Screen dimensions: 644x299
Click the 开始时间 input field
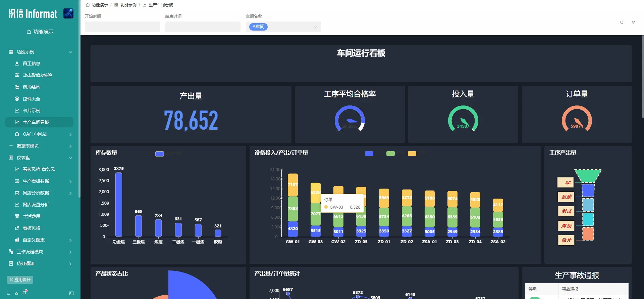tap(122, 27)
